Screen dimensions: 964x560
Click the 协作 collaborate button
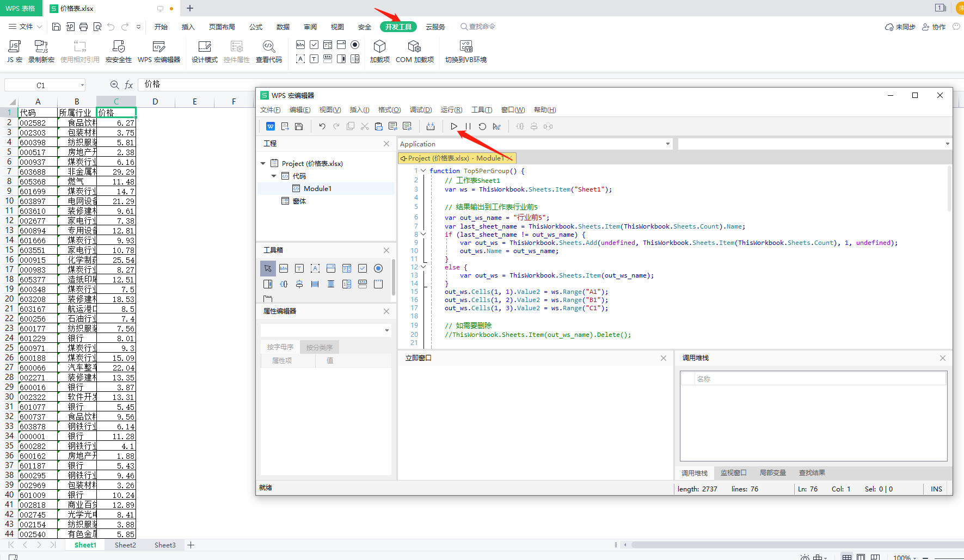click(934, 27)
